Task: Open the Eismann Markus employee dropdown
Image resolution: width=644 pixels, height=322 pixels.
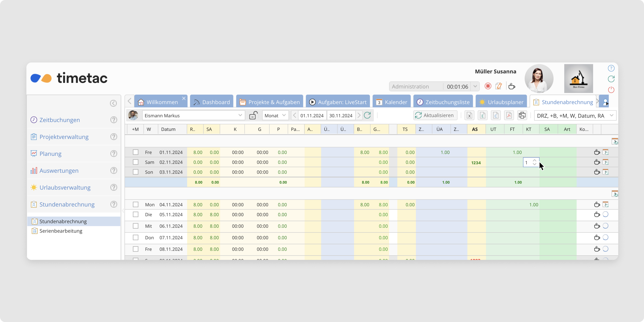Action: [x=240, y=115]
